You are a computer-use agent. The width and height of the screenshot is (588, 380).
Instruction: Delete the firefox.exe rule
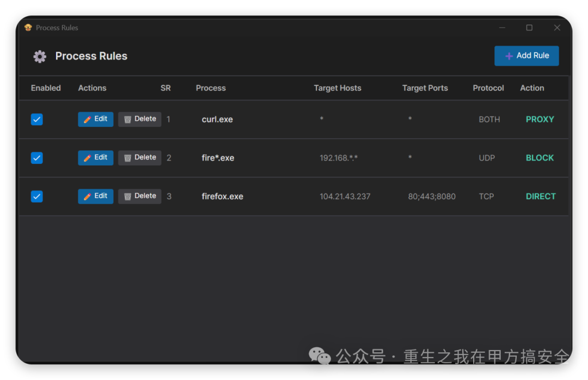(139, 197)
